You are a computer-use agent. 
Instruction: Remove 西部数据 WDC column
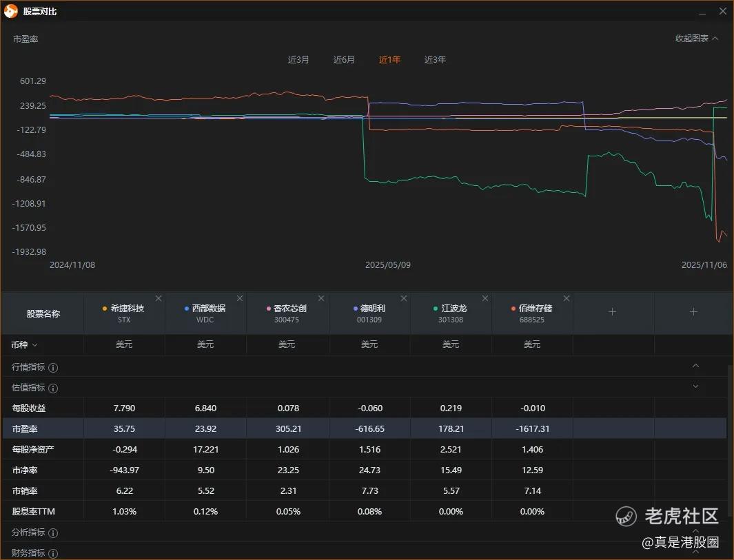(240, 298)
